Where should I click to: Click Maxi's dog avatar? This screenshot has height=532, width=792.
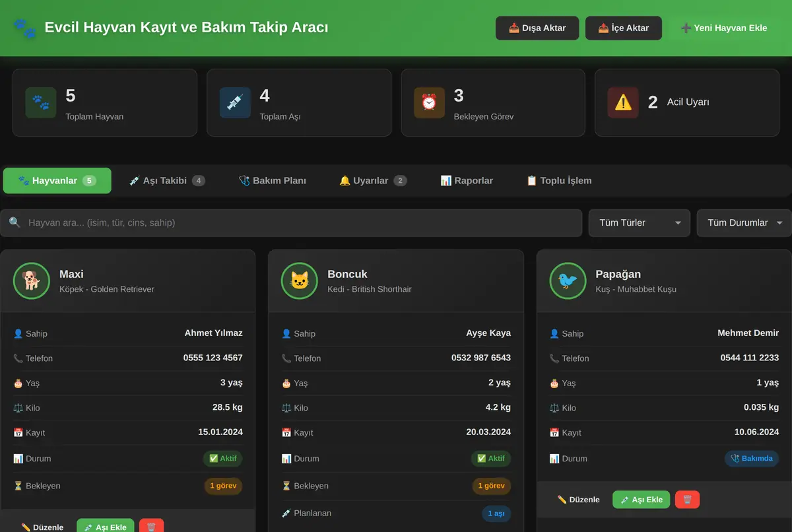[32, 281]
